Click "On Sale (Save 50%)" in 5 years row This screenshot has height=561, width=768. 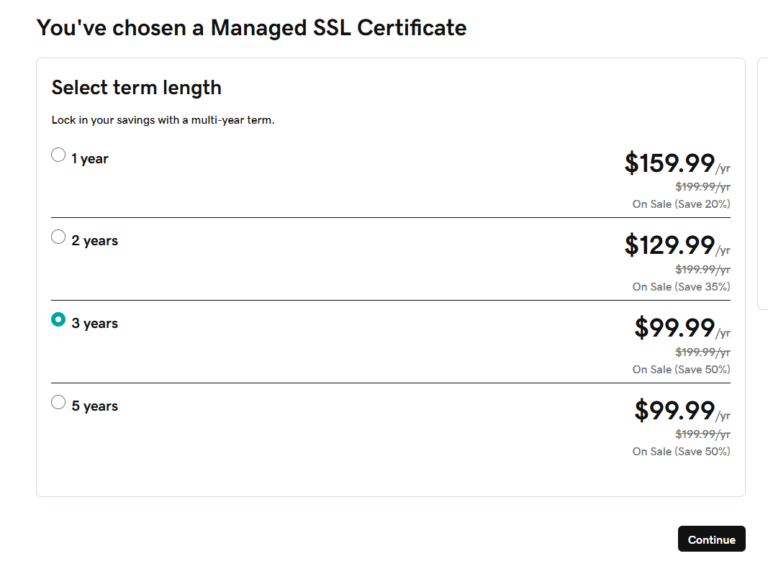tap(681, 451)
